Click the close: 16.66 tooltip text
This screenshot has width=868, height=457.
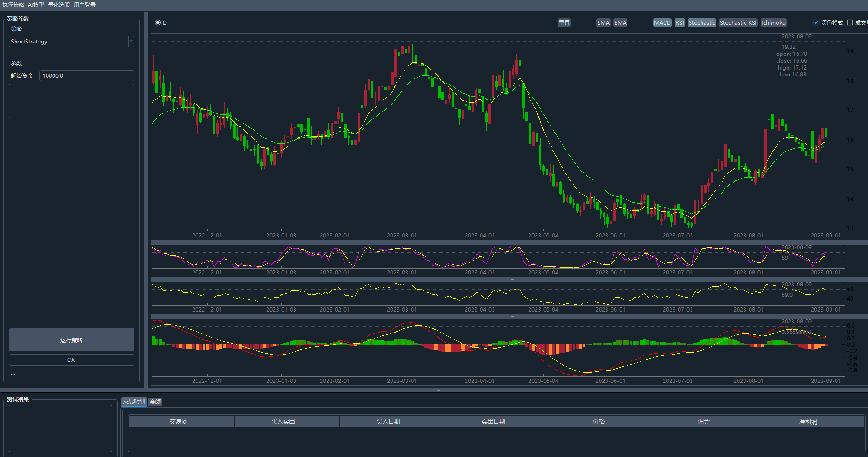792,61
